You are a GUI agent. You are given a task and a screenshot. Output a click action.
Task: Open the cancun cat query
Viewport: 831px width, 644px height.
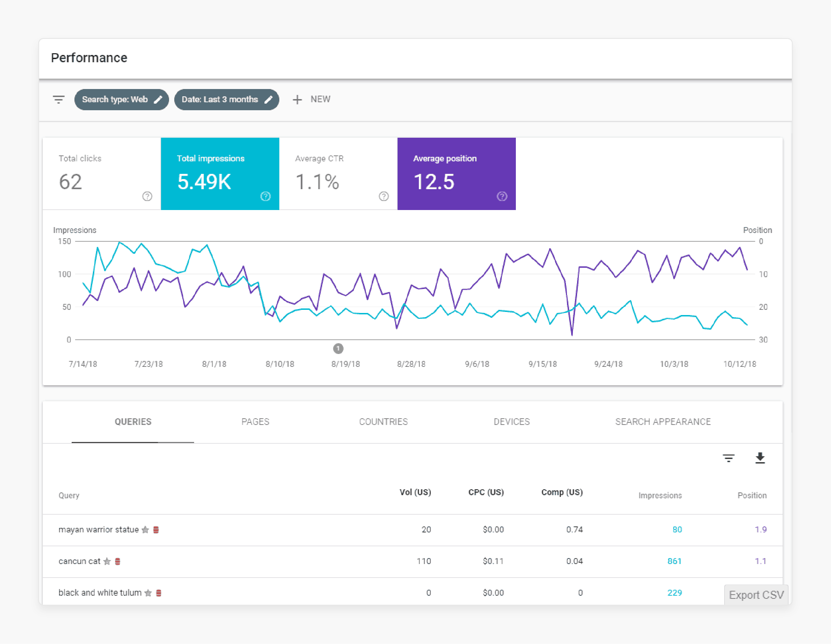79,561
